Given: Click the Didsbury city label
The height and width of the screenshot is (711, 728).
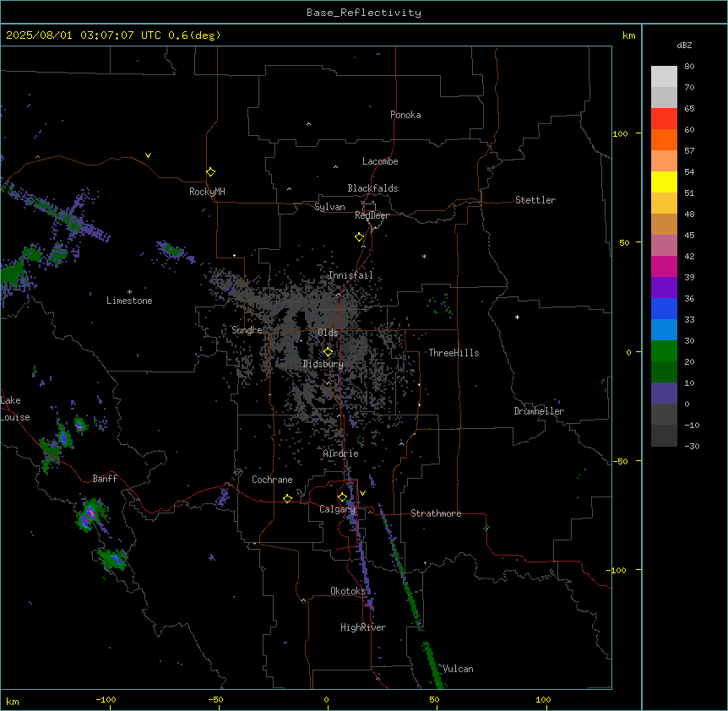Looking at the screenshot, I should pos(323,364).
